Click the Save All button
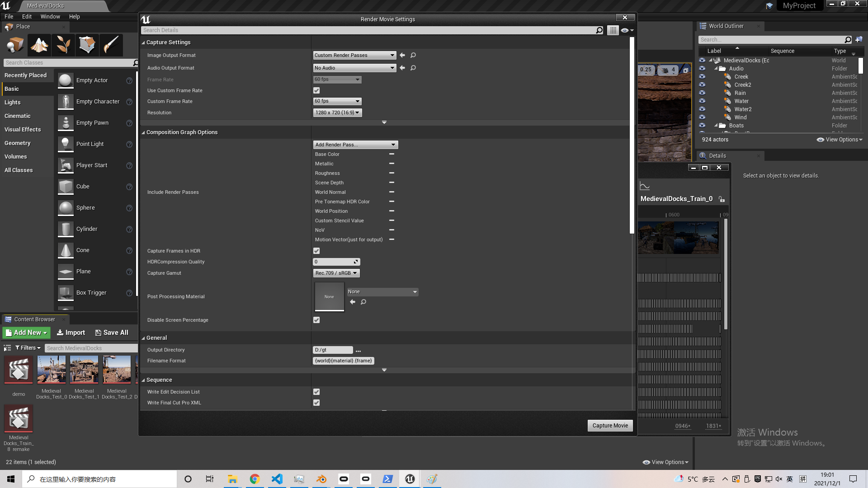Screen dimensions: 868x488 [x=112, y=333]
